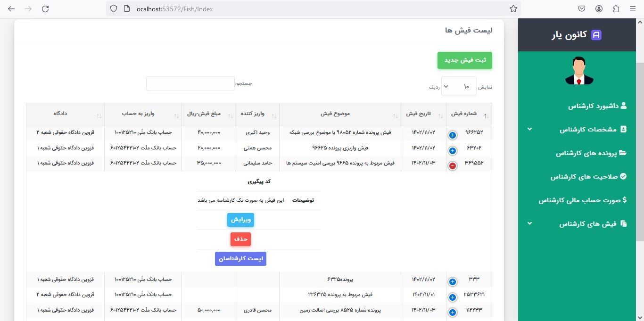Open the browser extensions puzzle icon
Image resolution: width=644 pixels, height=321 pixels.
click(x=616, y=9)
